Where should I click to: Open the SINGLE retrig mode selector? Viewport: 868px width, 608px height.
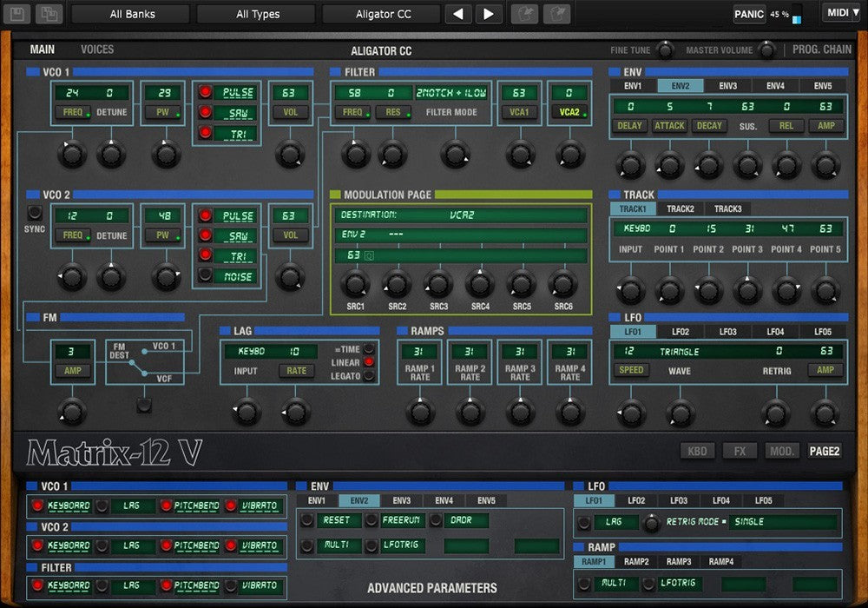click(783, 522)
